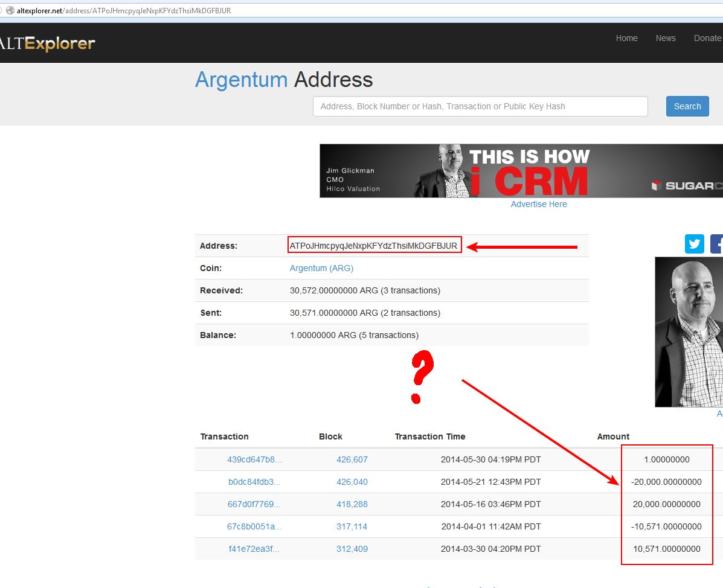Click the Block column header
The height and width of the screenshot is (588, 723).
[x=330, y=436]
